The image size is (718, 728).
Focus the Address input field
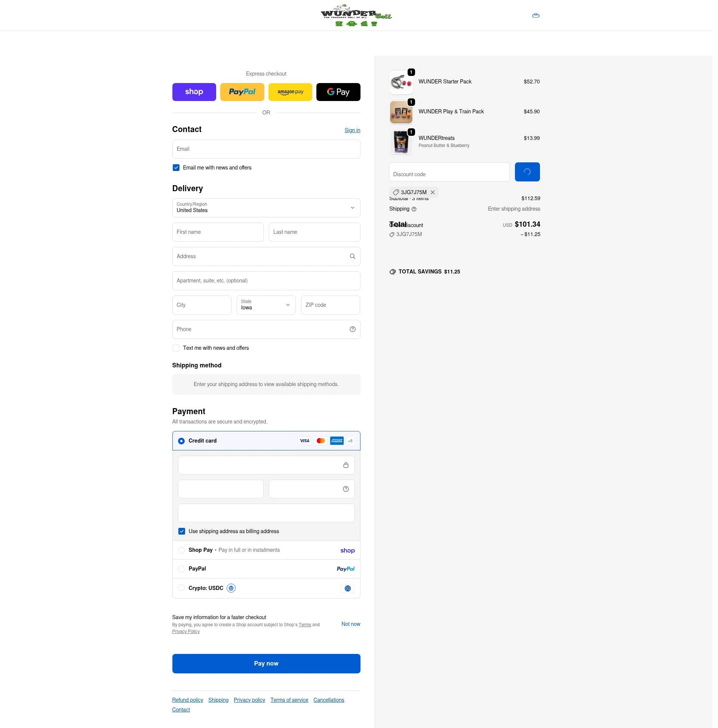(266, 257)
